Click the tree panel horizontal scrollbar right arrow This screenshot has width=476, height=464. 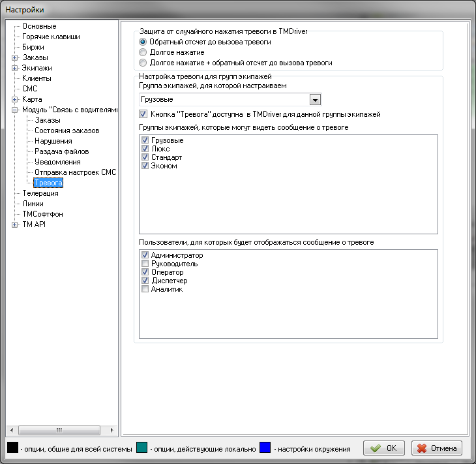click(x=112, y=430)
